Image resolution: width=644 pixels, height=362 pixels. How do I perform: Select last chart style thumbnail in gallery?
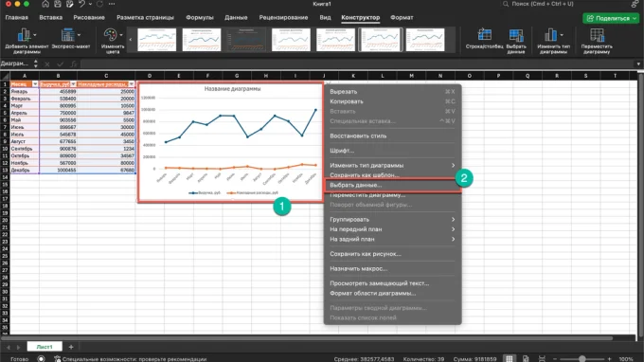tap(425, 40)
